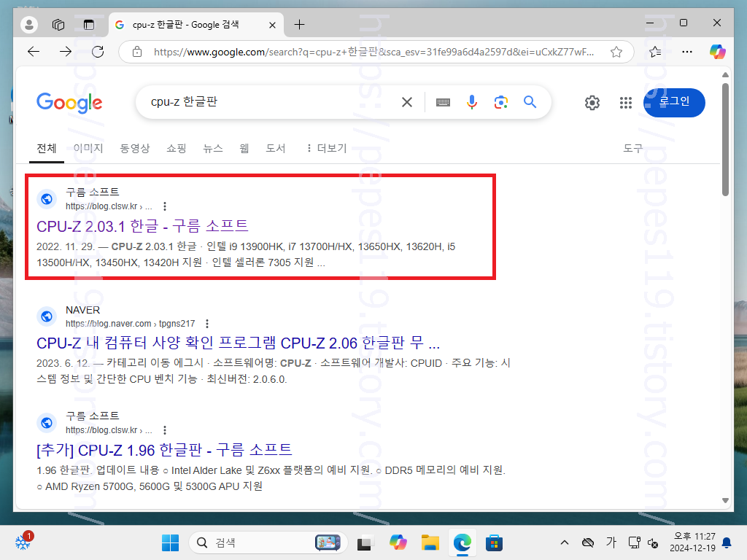
Task: Open more options dots for the NAVER result
Action: pos(206,324)
